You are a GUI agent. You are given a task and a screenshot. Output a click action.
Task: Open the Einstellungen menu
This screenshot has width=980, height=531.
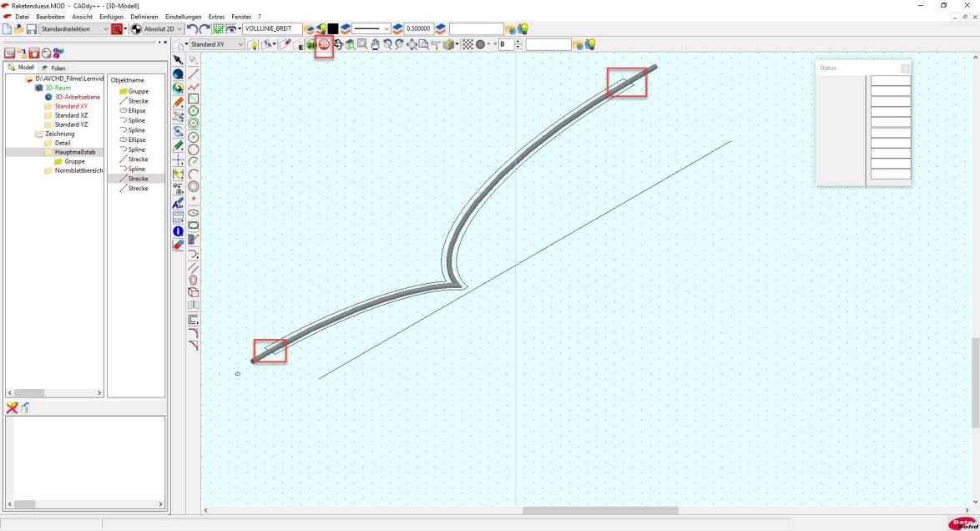click(x=183, y=17)
